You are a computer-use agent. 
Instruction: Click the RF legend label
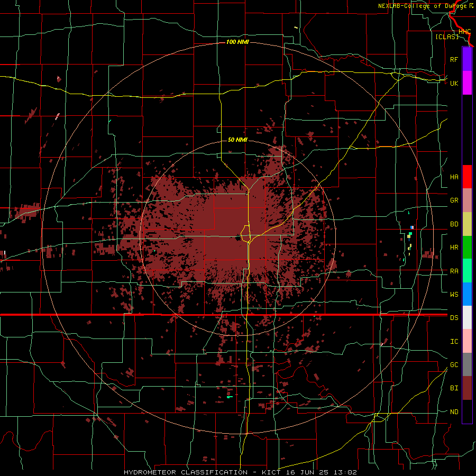pyautogui.click(x=454, y=59)
